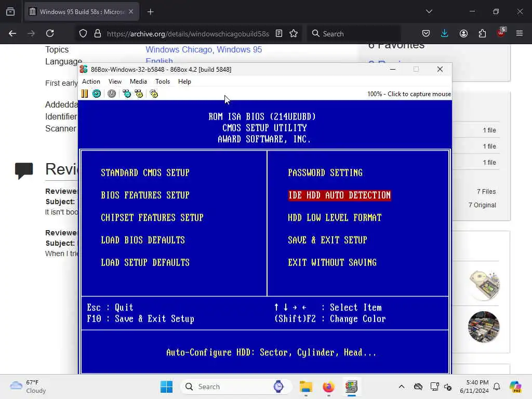Open a new Firefox tab

point(150,12)
